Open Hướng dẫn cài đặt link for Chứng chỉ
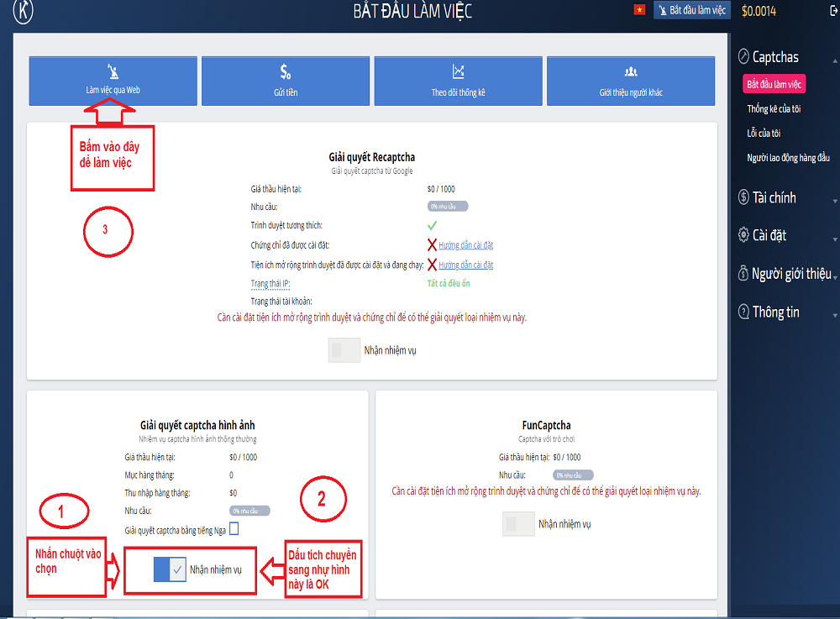This screenshot has height=619, width=840. [465, 245]
